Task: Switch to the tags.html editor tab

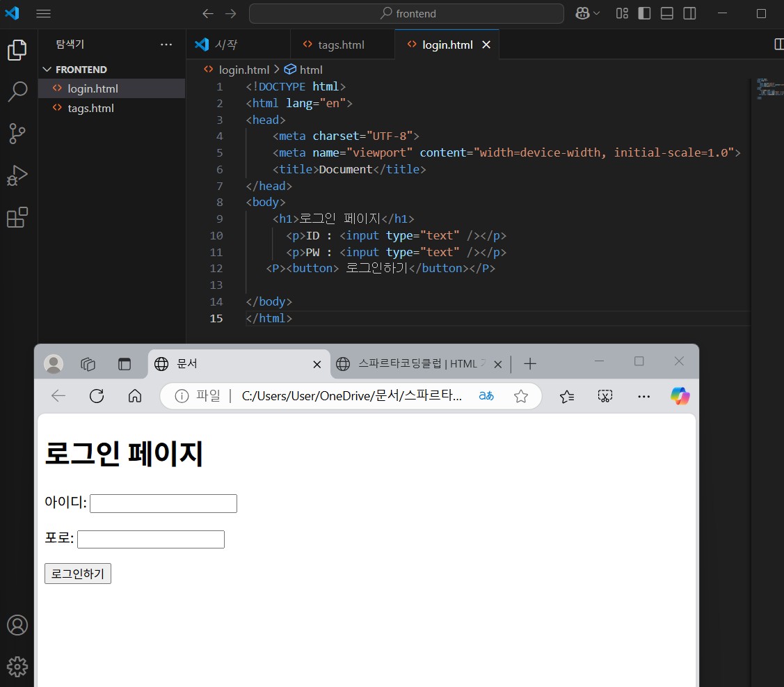Action: point(341,45)
